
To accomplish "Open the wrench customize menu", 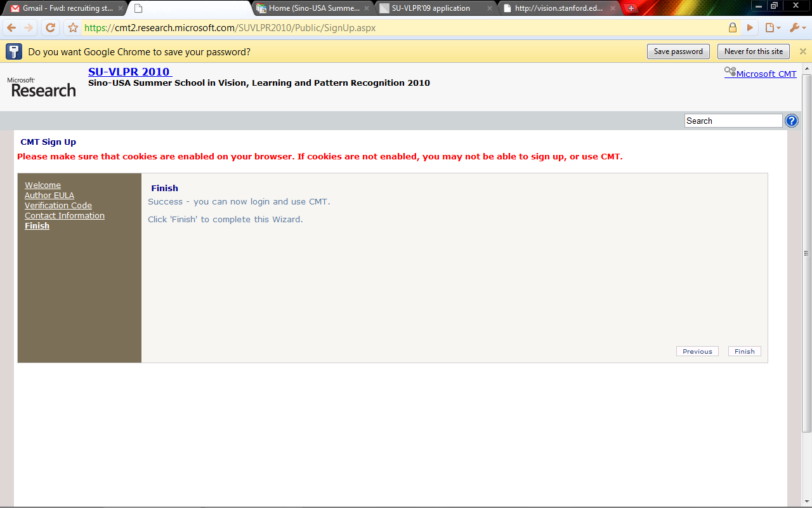I will pos(797,28).
